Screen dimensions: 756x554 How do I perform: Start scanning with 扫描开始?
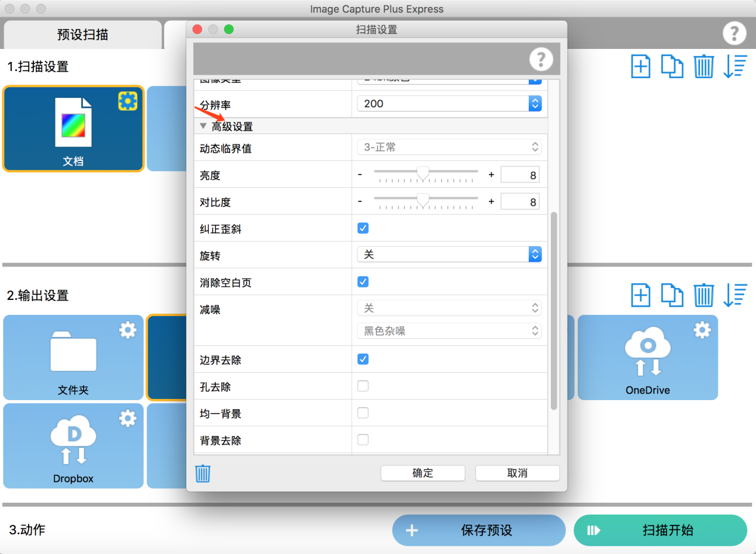click(661, 531)
